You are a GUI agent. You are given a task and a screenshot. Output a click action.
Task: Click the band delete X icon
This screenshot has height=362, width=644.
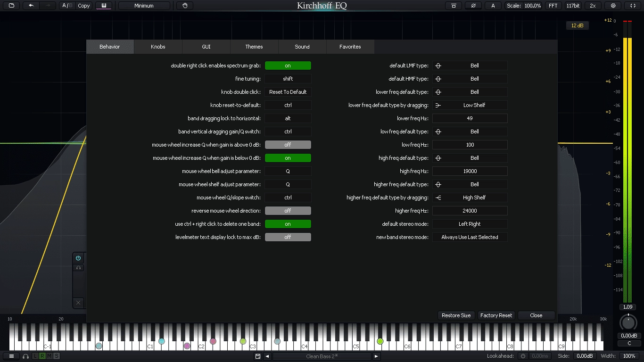(78, 303)
